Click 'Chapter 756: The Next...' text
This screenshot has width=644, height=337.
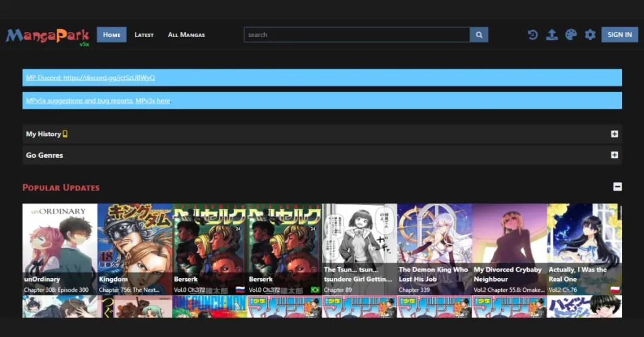[x=130, y=290]
